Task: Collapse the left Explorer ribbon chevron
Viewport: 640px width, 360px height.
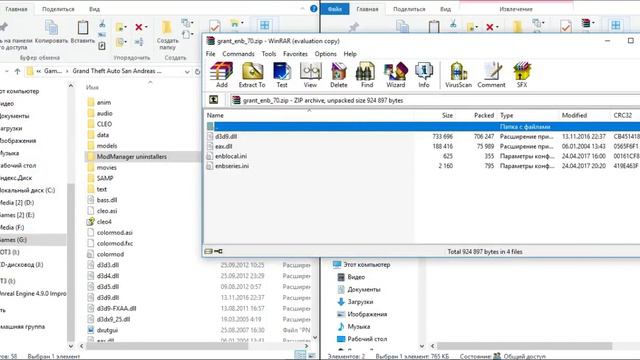Action: point(302,9)
